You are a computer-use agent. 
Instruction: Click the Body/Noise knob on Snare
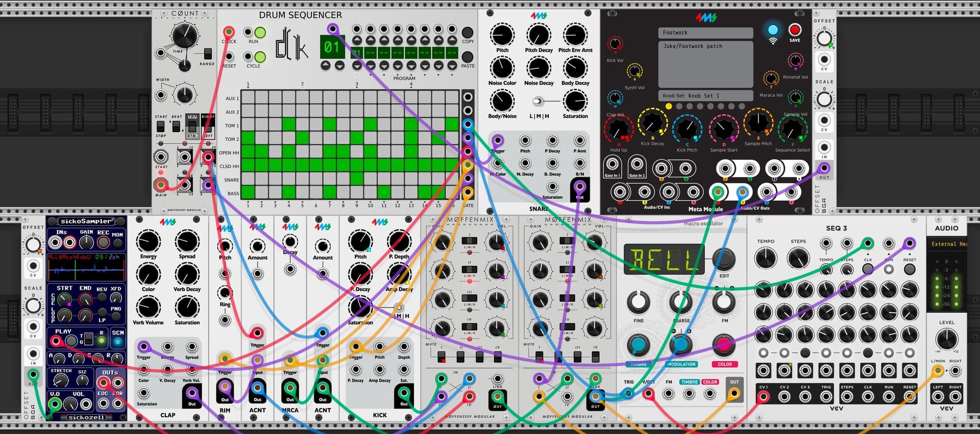(502, 101)
